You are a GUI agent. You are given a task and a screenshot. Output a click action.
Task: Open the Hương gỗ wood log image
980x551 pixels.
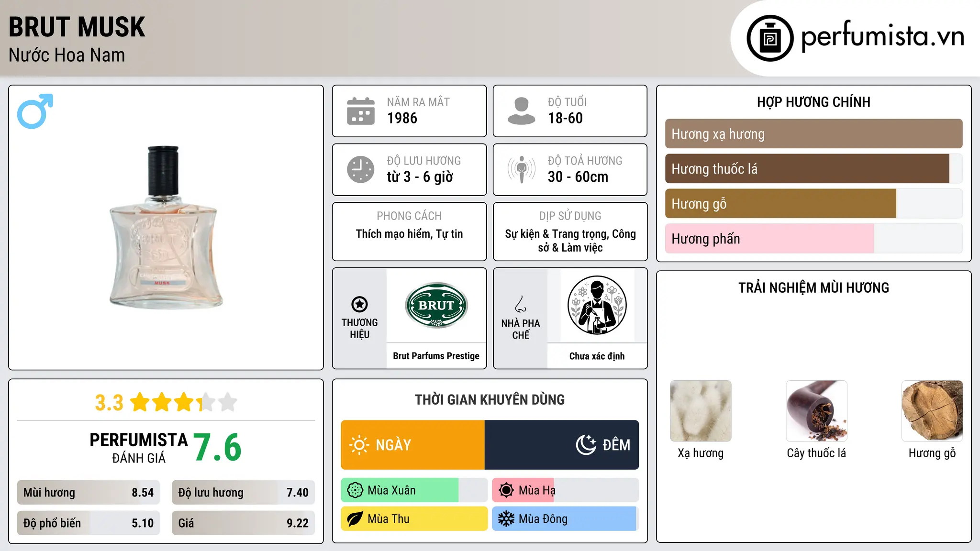(932, 411)
